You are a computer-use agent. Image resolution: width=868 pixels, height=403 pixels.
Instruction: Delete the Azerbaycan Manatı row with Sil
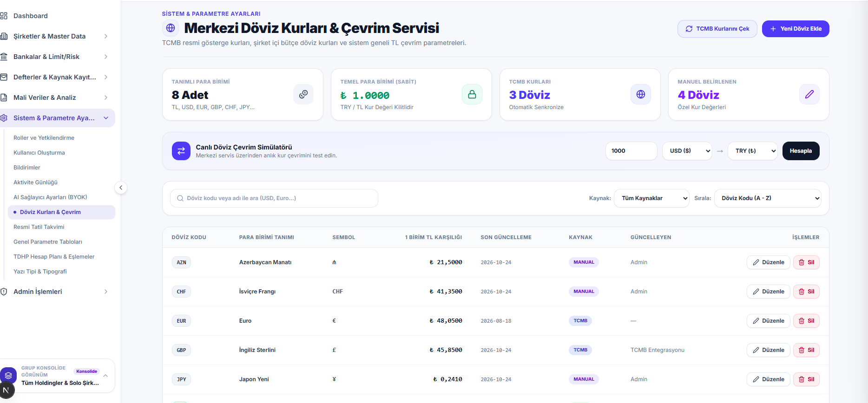coord(806,262)
